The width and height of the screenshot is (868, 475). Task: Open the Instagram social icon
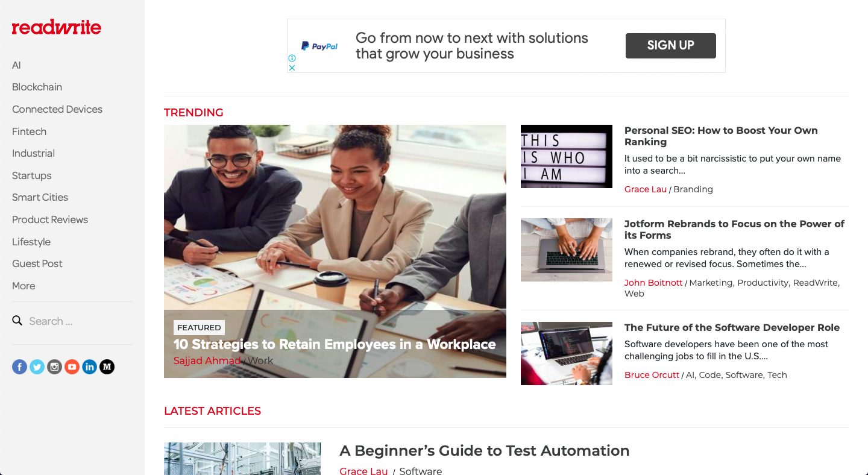point(55,366)
